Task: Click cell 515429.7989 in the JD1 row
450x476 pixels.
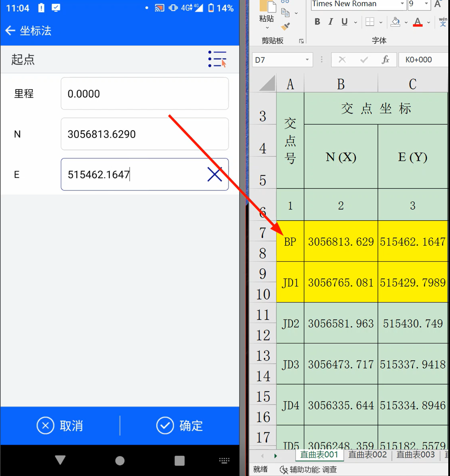Action: coord(413,282)
